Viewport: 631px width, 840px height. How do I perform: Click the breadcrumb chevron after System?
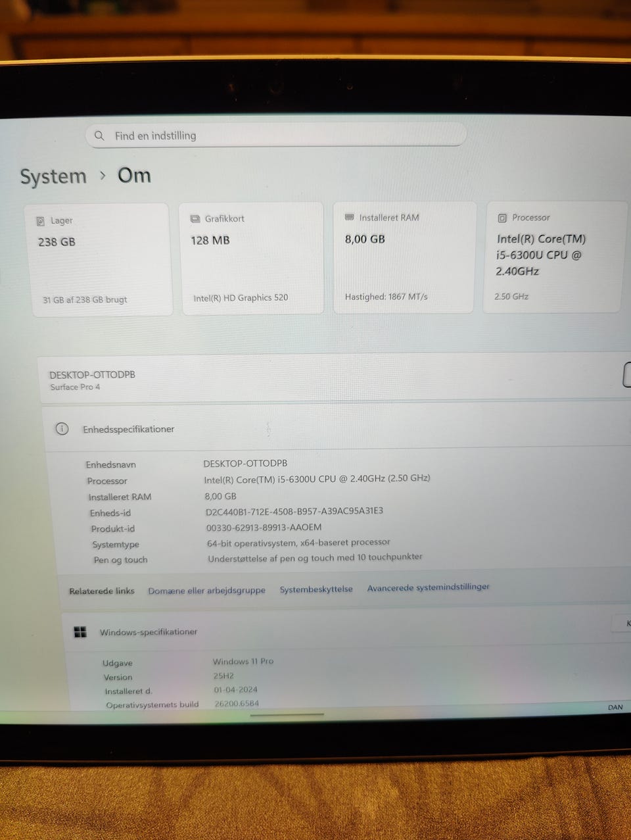(x=103, y=176)
